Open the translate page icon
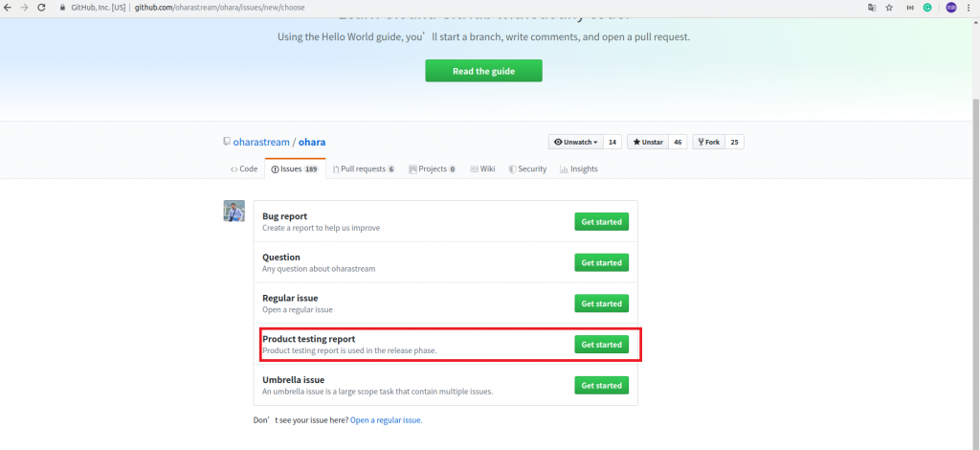The height and width of the screenshot is (450, 980). [x=873, y=8]
